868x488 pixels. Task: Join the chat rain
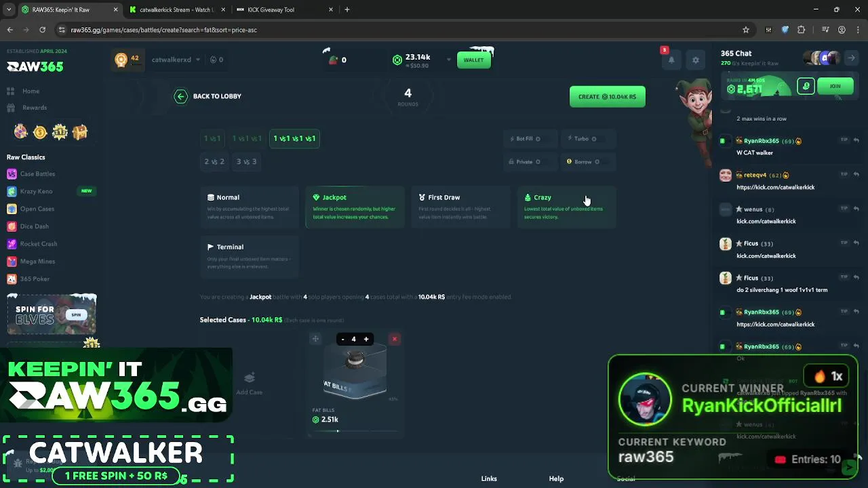click(835, 86)
